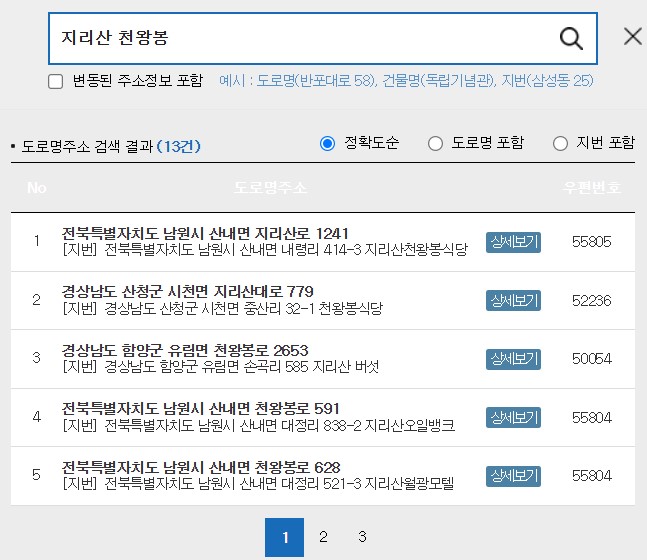Screen dimensions: 647x560
Task: Select the 지번 포함 radio button
Action: pyautogui.click(x=560, y=144)
